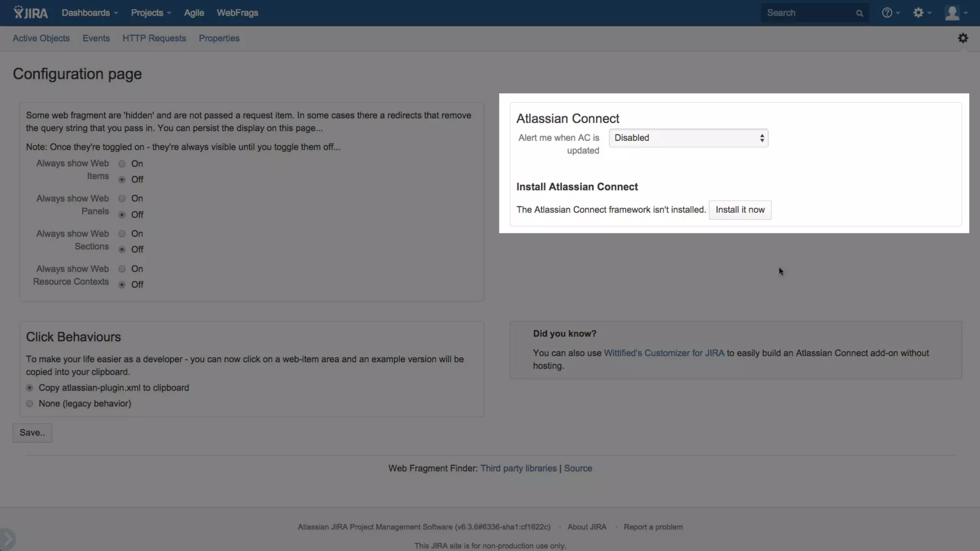Open the help question mark menu
Screen dimensions: 980x551
tap(888, 13)
